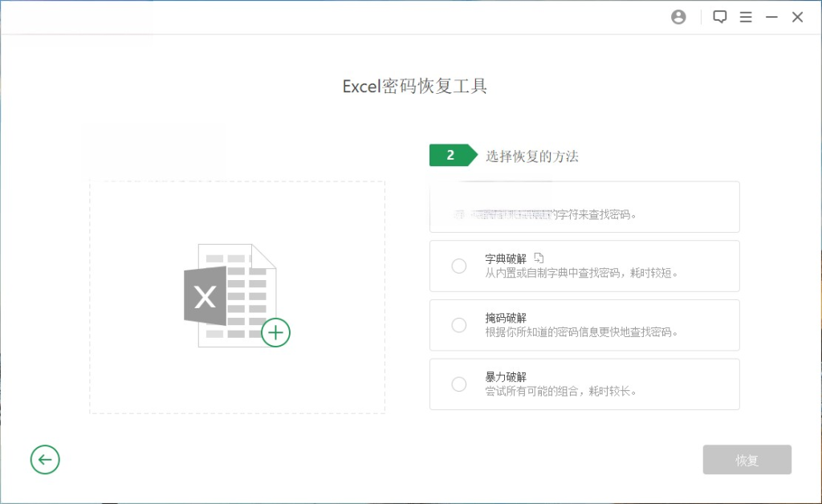Click the 暴力破解 option card

pyautogui.click(x=584, y=384)
